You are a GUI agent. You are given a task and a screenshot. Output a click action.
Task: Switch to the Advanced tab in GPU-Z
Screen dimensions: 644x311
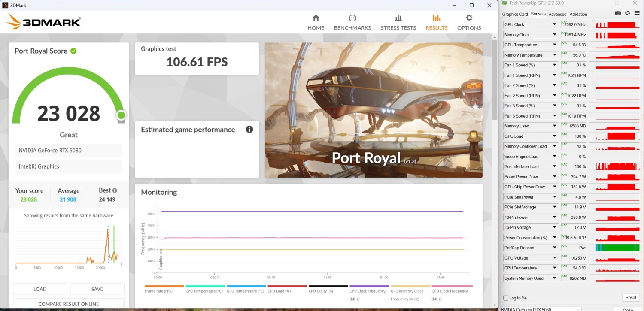pos(557,14)
